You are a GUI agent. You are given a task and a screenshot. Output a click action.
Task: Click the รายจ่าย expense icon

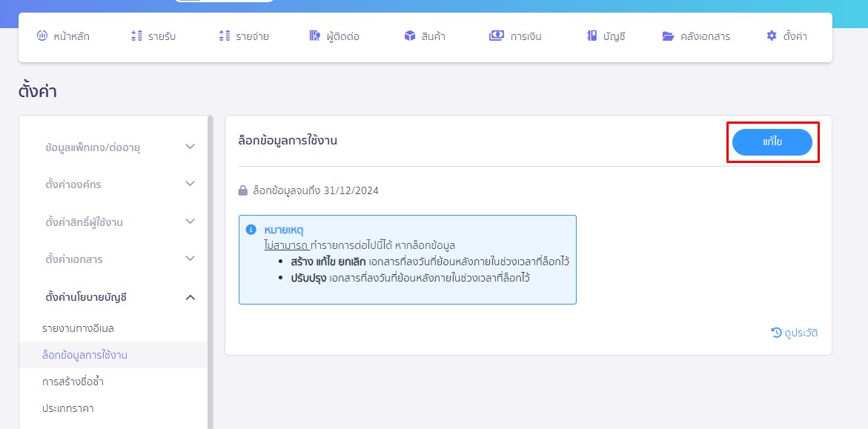coord(225,36)
